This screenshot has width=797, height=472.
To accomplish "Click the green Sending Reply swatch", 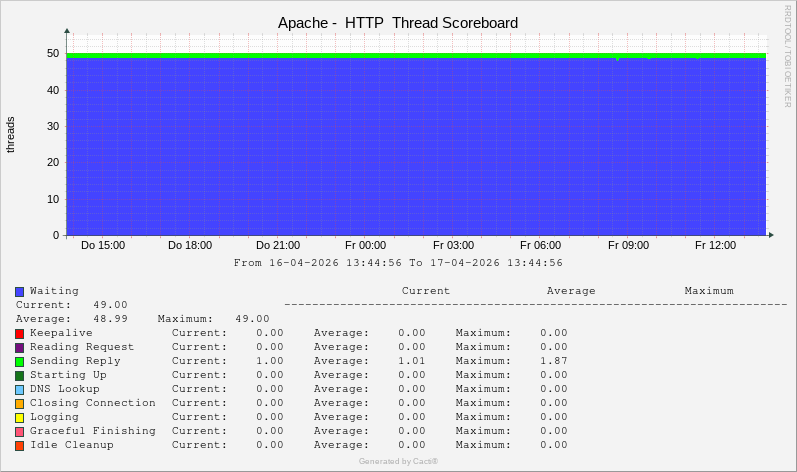I will (x=19, y=361).
